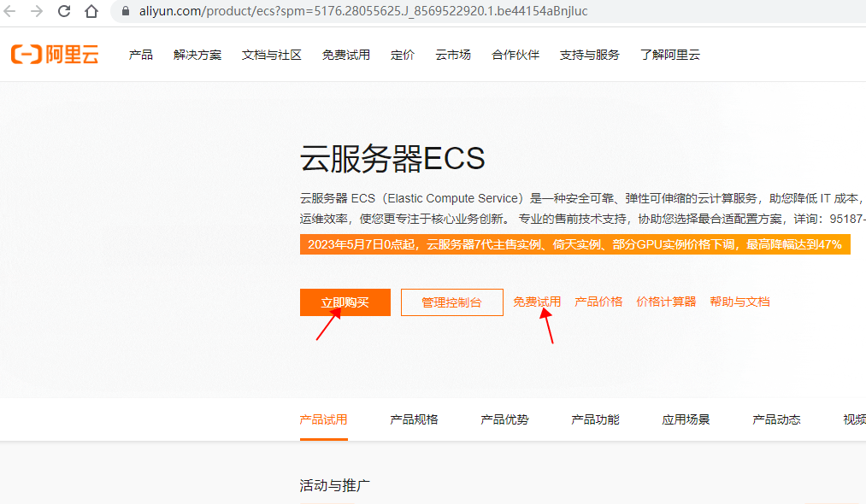The height and width of the screenshot is (504, 866).
Task: Open the 帮助与文档 link
Action: tap(739, 302)
